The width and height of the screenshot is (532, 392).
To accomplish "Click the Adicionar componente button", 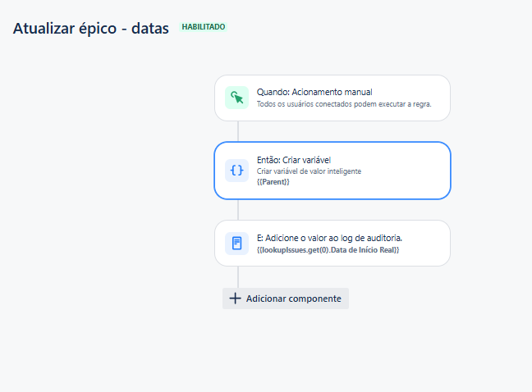I will (286, 299).
